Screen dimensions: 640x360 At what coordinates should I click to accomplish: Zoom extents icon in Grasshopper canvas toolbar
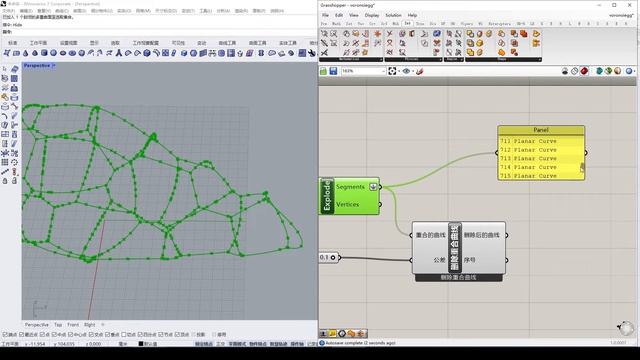pyautogui.click(x=392, y=71)
